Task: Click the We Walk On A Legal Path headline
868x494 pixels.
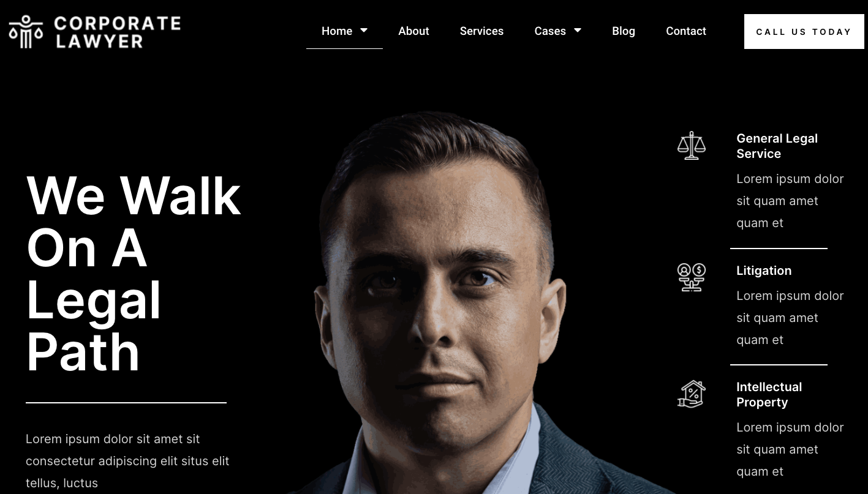Action: point(134,273)
